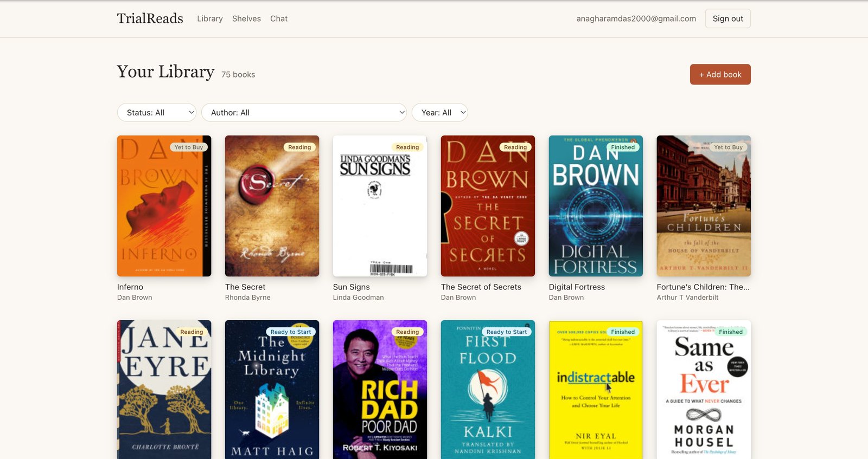Click the 'Reading' badge on Sun Signs
Screen dimensions: 868x459
(407, 147)
